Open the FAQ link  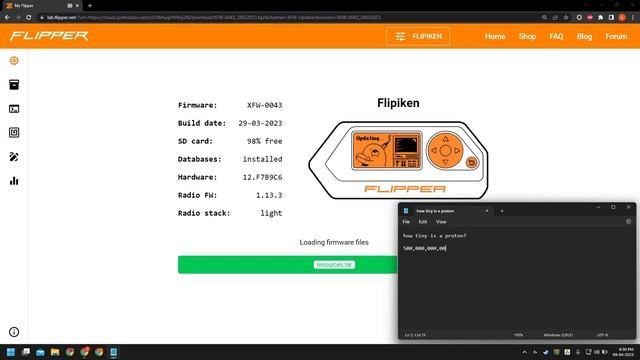point(556,36)
